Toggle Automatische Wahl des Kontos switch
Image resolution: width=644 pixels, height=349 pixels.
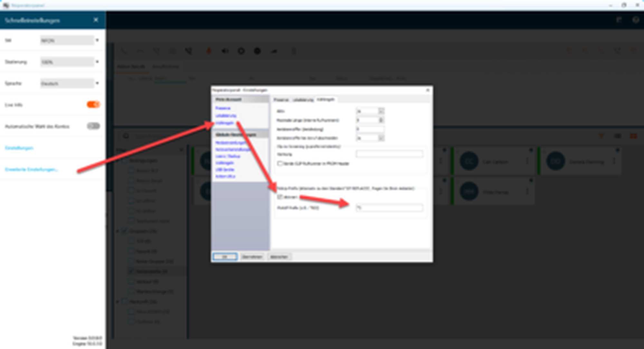93,126
